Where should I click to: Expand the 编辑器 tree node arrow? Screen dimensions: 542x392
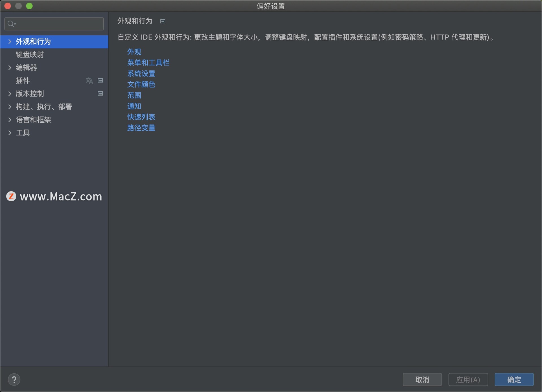(10, 68)
